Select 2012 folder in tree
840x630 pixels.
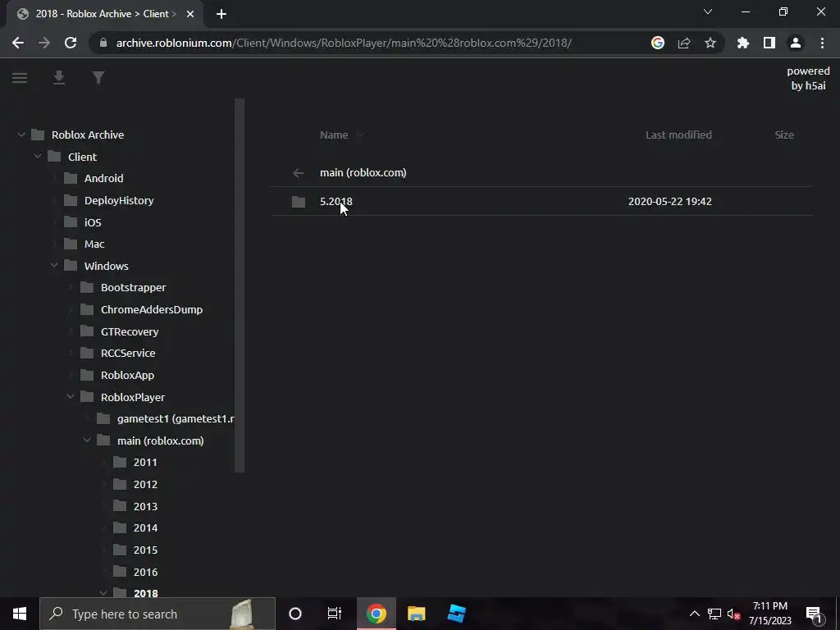coord(145,484)
